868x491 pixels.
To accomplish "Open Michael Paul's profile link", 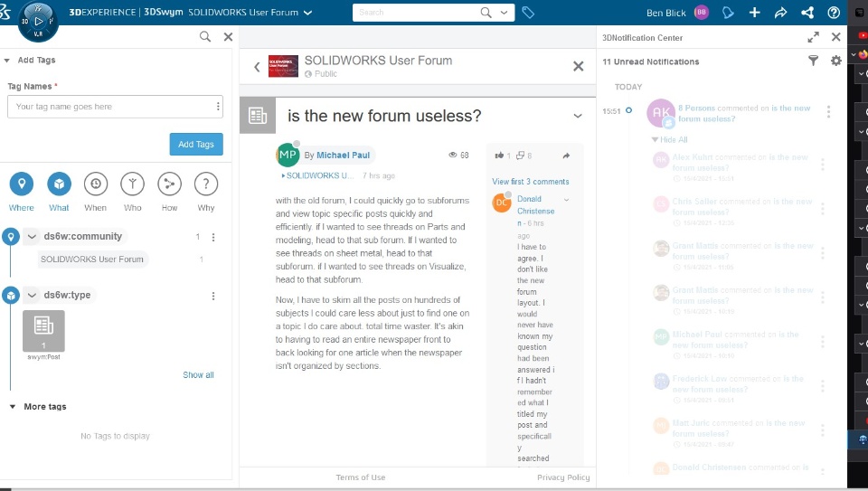I will [x=344, y=155].
